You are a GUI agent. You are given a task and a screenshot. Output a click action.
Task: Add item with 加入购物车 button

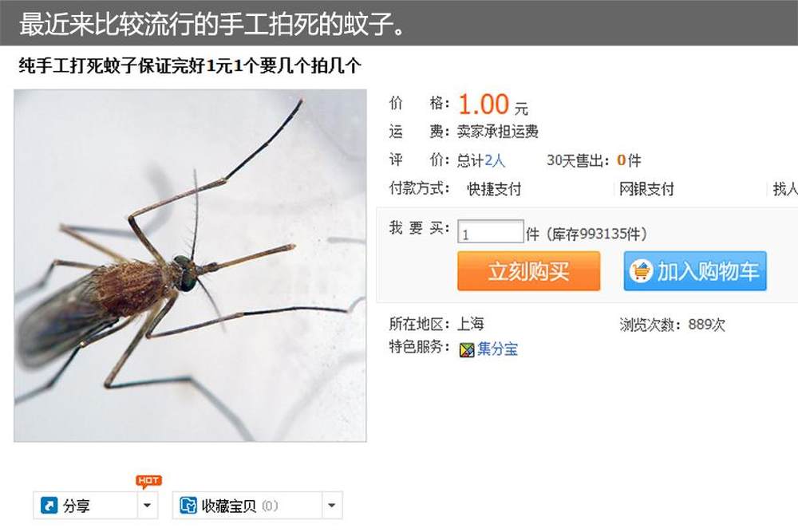tap(695, 271)
